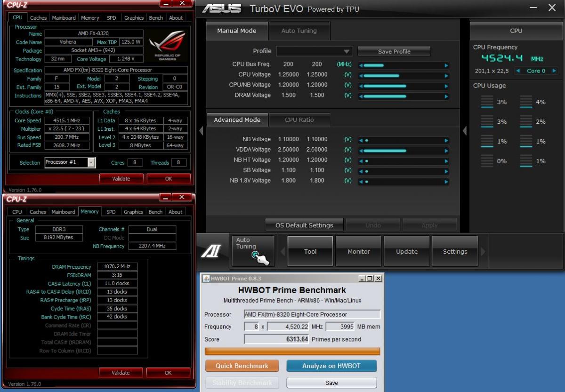The width and height of the screenshot is (565, 392).
Task: Click Validate in bottom CPU-Z Memory window
Action: 121,373
